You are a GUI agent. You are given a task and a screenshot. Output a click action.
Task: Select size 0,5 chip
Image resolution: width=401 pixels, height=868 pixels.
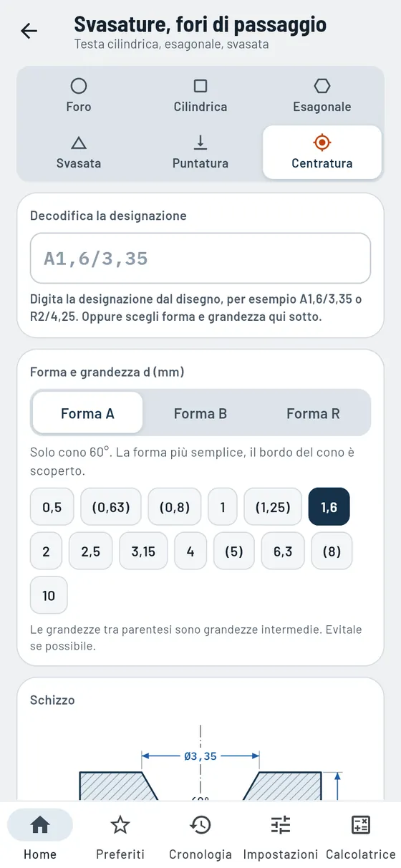(x=52, y=507)
